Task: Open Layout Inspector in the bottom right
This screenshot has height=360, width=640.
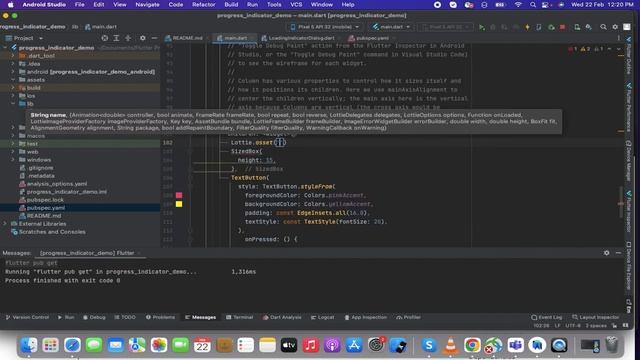Action: [x=596, y=317]
